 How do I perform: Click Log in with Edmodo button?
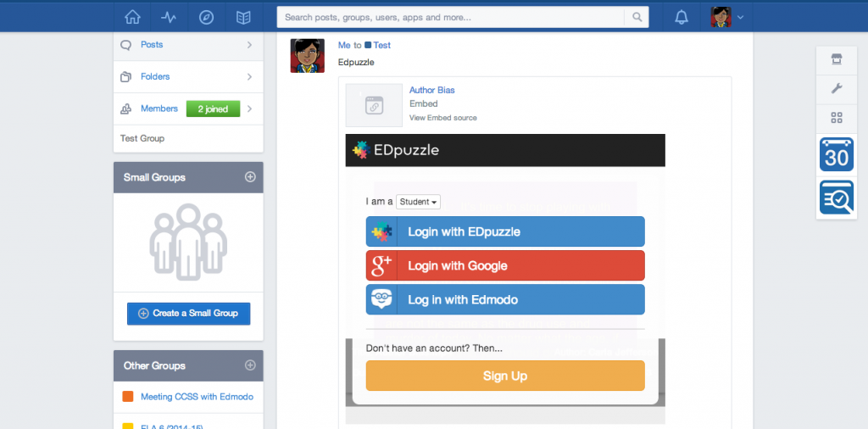coord(505,299)
